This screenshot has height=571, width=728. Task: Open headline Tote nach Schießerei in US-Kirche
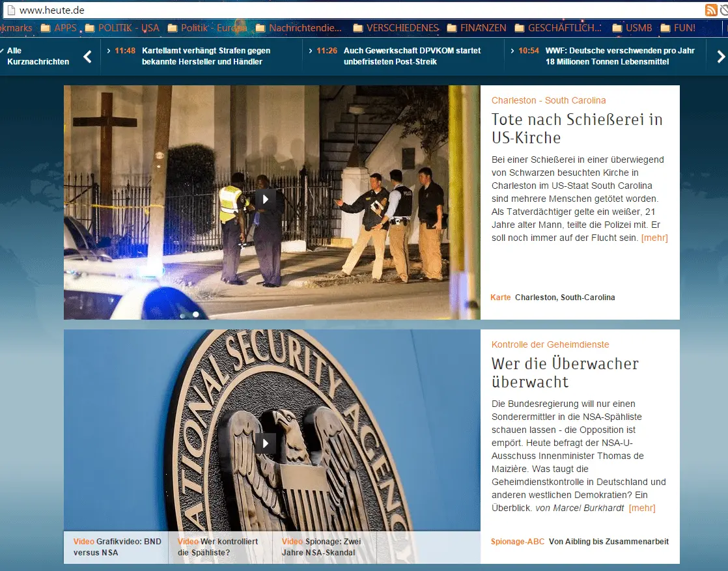point(577,129)
